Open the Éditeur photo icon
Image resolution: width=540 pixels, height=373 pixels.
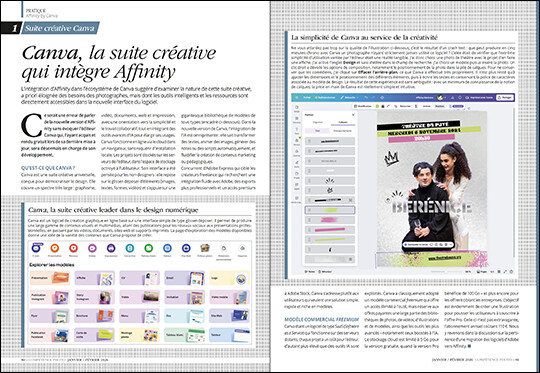tap(205, 248)
